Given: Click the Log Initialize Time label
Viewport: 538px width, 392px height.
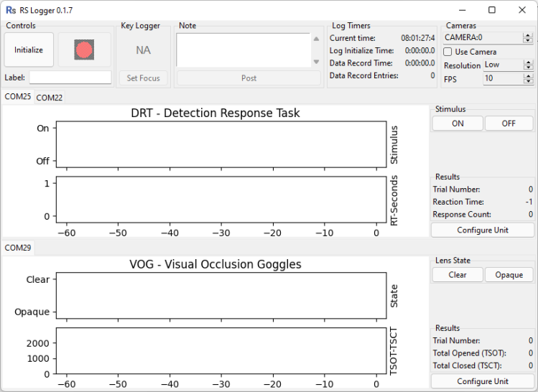Looking at the screenshot, I should click(x=361, y=51).
